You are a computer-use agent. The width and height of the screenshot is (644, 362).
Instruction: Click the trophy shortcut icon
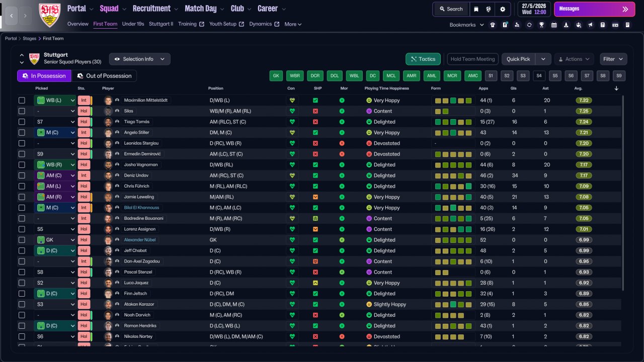[x=541, y=25]
